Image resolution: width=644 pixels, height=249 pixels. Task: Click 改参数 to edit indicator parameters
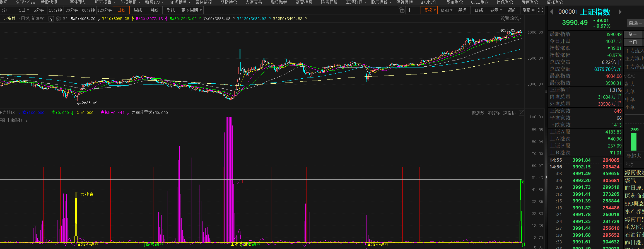point(478,113)
